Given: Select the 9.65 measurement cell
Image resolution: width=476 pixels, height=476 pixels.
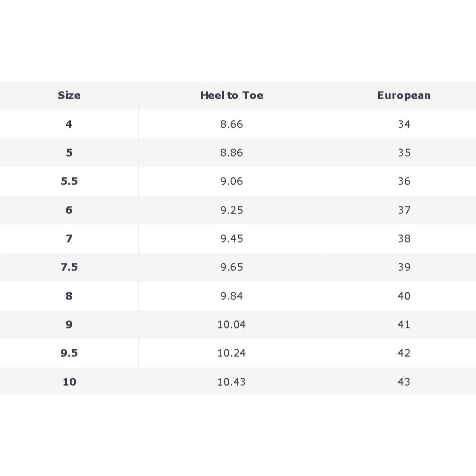Looking at the screenshot, I should 232,267.
